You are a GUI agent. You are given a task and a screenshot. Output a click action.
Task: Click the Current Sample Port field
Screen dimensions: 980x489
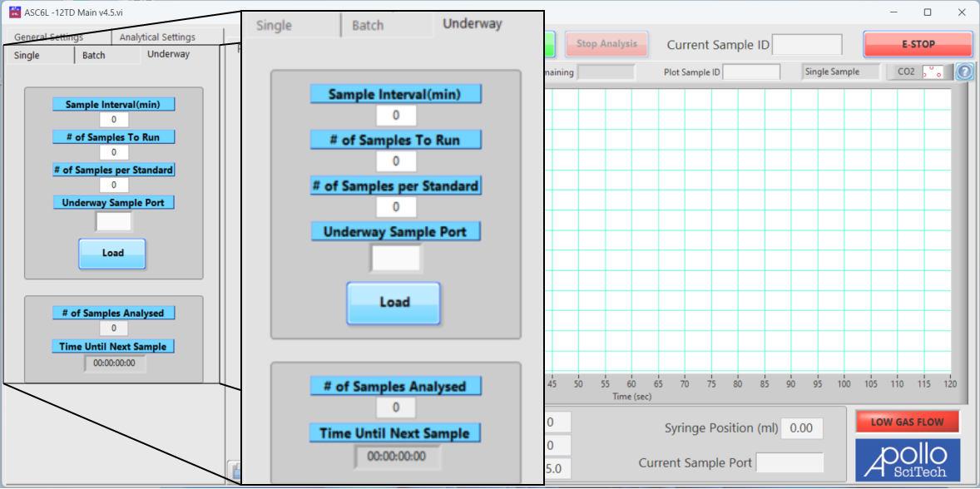point(790,462)
